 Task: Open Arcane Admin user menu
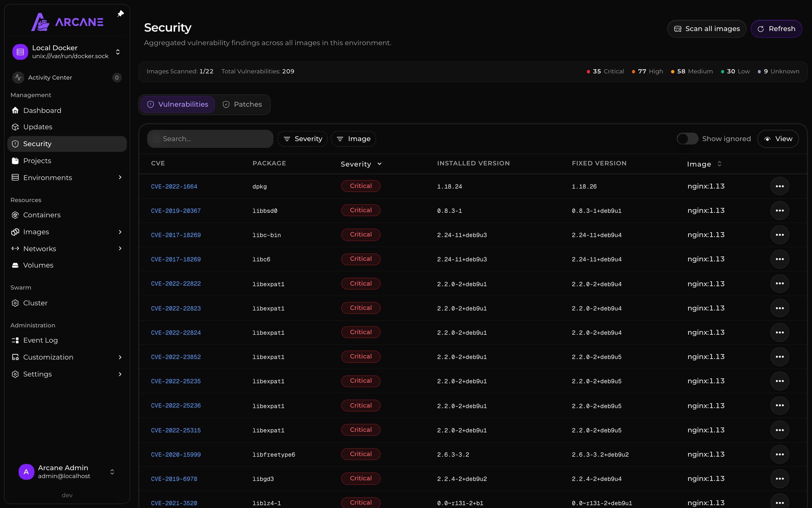tap(67, 472)
